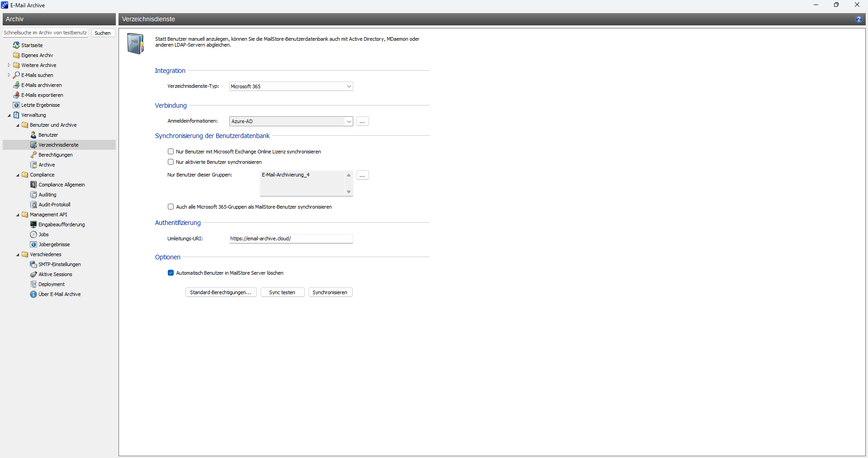The image size is (868, 458).
Task: Click the Startseite home icon
Action: [16, 45]
